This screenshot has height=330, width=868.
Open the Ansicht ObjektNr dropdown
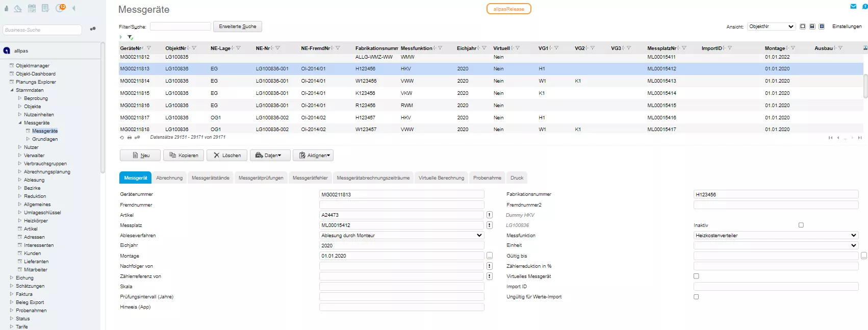click(771, 27)
